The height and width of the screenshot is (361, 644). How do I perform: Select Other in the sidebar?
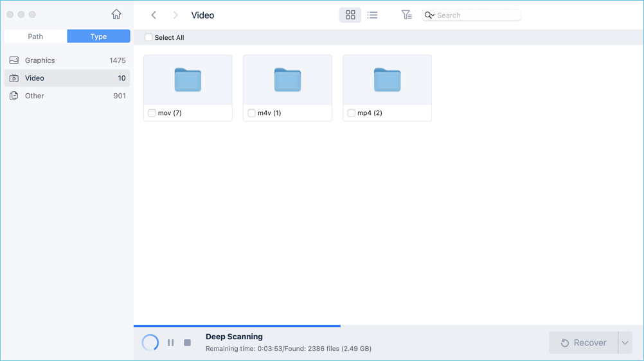point(67,96)
